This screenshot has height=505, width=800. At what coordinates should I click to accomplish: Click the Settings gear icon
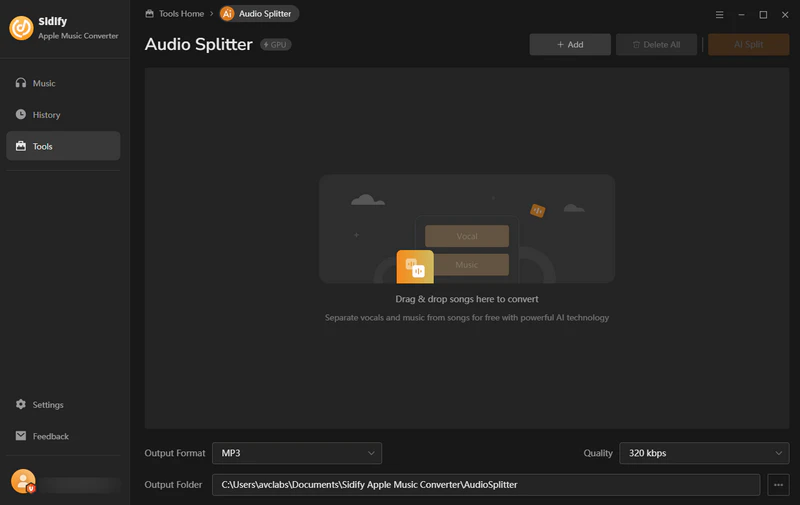point(20,404)
